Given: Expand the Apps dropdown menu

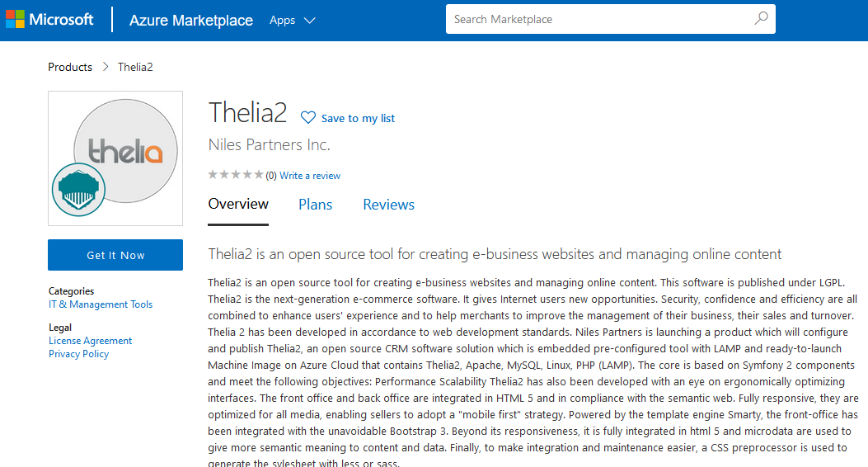Looking at the screenshot, I should [x=292, y=21].
